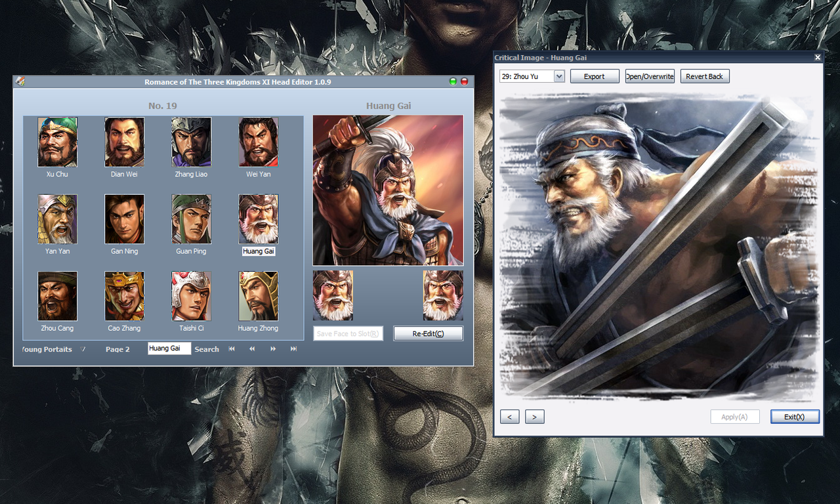
Task: Click the large Huang Gai portrait preview
Action: tap(388, 190)
